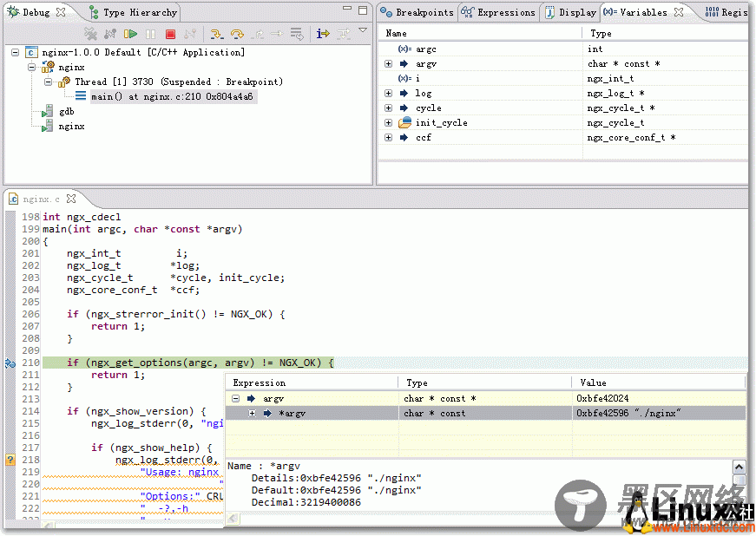
Task: Click the Expression column header in popup
Action: click(260, 382)
